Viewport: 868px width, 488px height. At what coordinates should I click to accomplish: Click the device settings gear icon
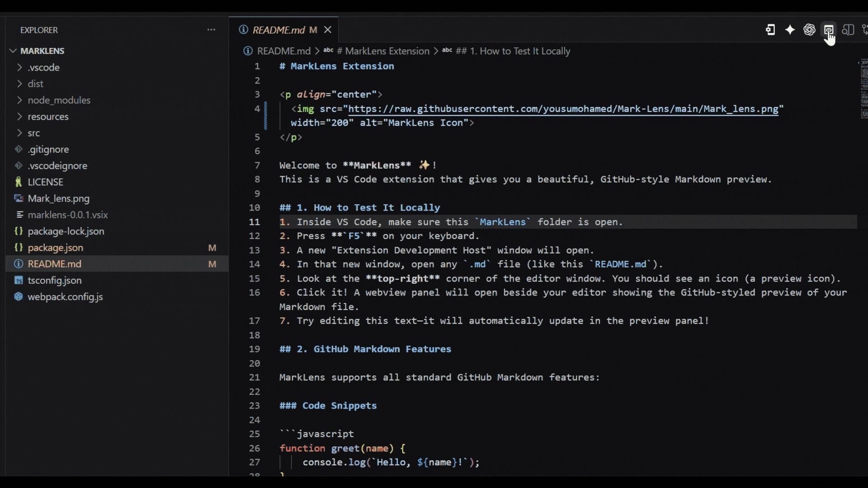pos(770,30)
